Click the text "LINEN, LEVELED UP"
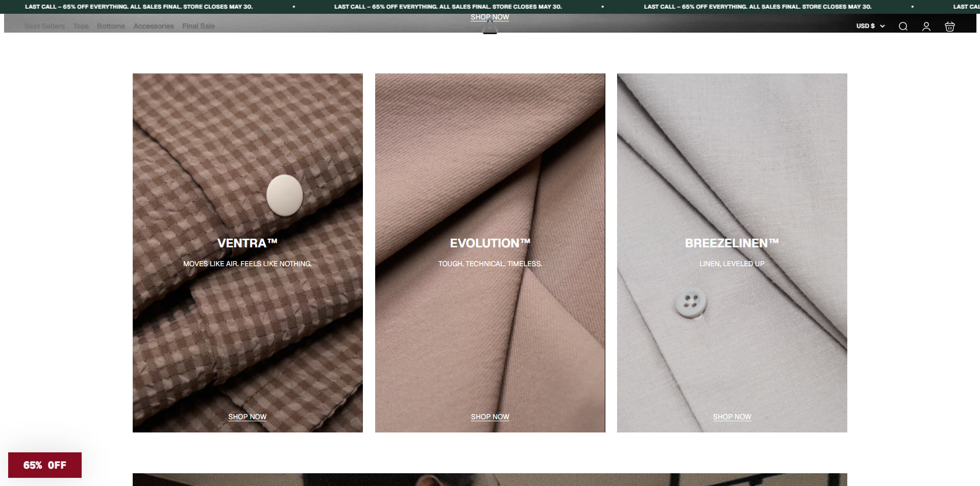This screenshot has height=486, width=980. coord(732,264)
